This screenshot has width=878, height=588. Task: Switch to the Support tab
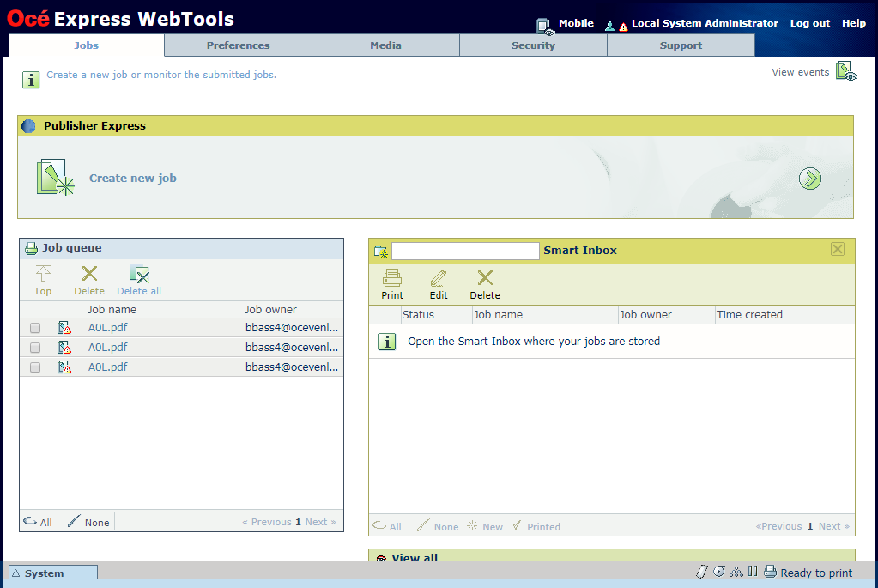681,45
